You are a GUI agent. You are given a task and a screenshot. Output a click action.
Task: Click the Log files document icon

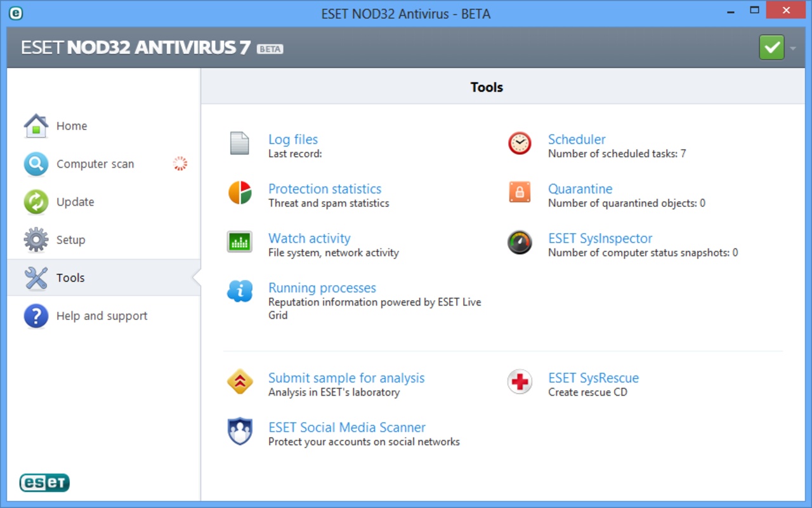pos(239,144)
